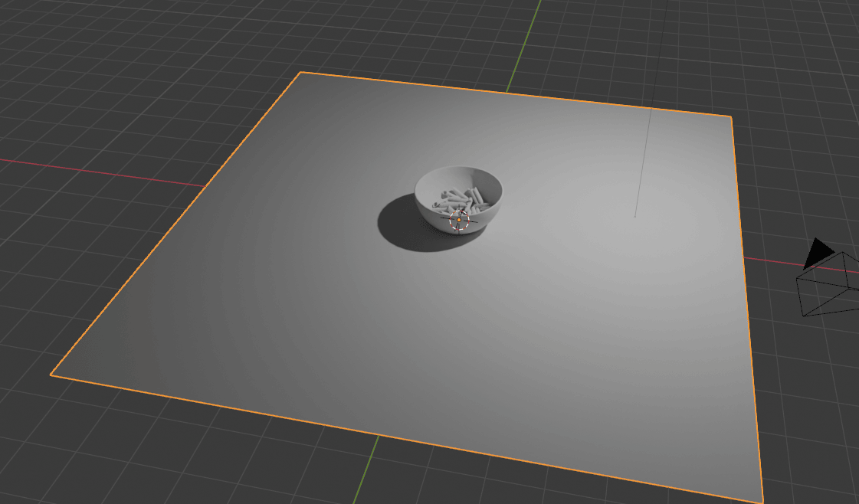Image resolution: width=859 pixels, height=504 pixels.
Task: Click the orange right edge of the plane
Action: 746,306
